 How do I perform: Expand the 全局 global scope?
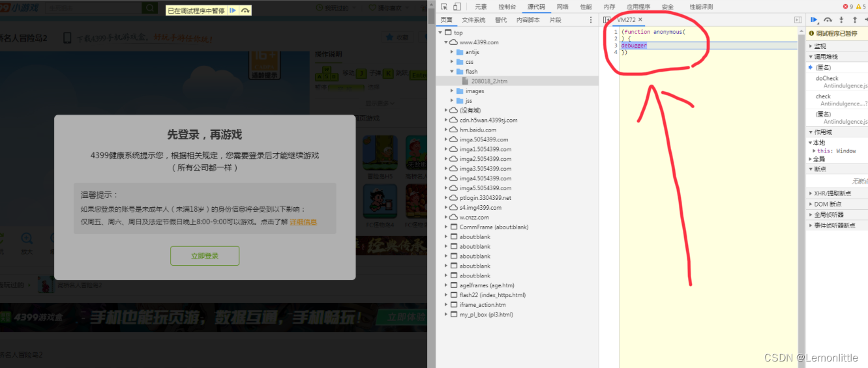coord(819,160)
